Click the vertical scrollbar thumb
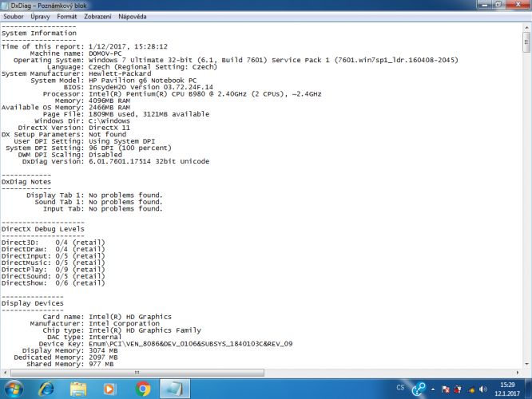The height and width of the screenshot is (399, 532). pyautogui.click(x=526, y=42)
